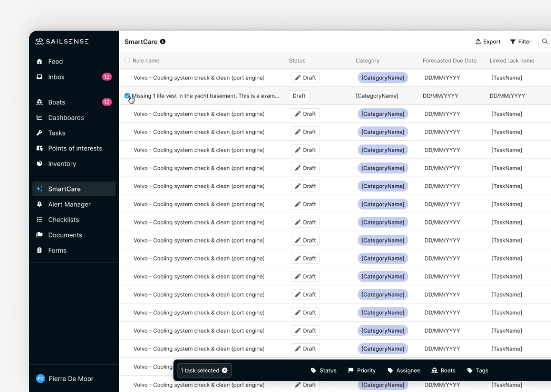Sort by the Forecasted Due Date column header
Screen dimensions: 551x392
[450, 60]
